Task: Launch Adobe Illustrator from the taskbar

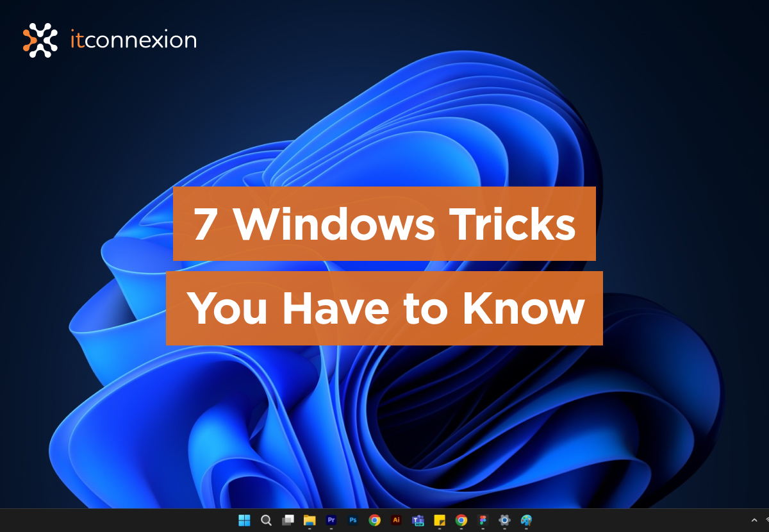Action: pos(395,520)
